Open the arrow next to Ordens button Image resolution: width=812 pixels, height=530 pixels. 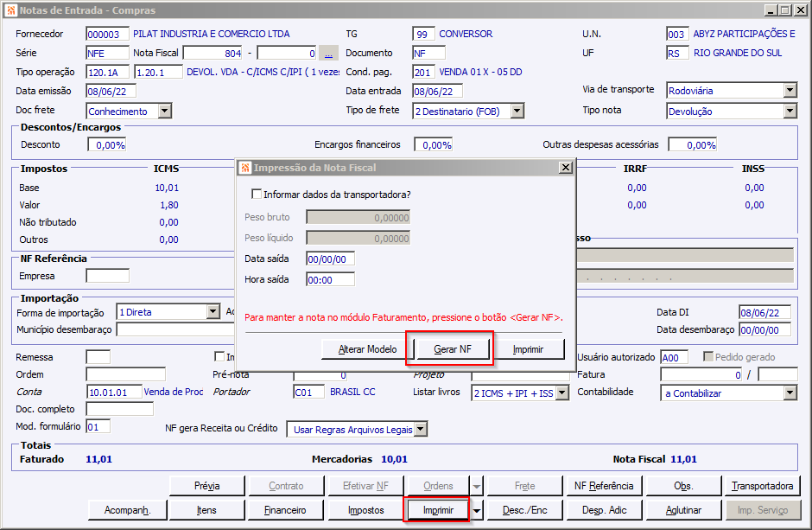(477, 486)
